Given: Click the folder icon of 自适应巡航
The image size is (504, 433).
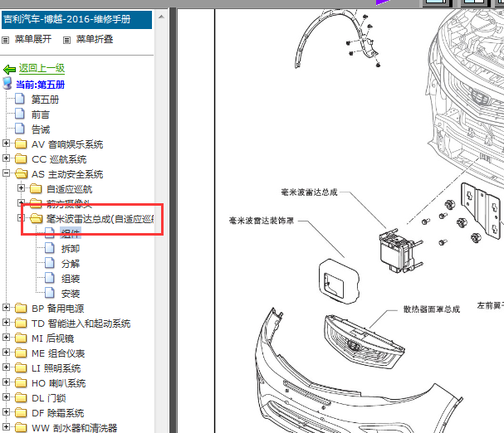Looking at the screenshot, I should 36,188.
